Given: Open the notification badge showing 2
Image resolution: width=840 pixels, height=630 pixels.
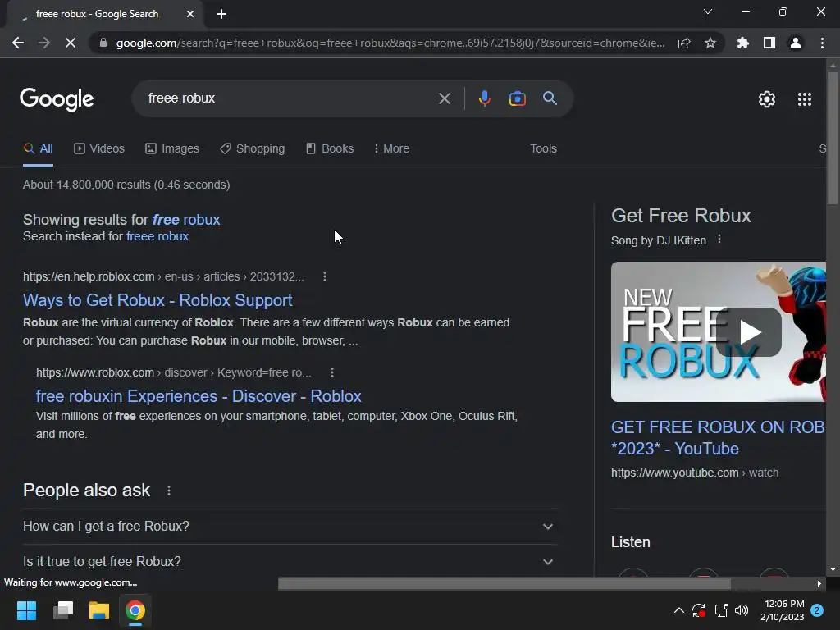Looking at the screenshot, I should pyautogui.click(x=817, y=610).
